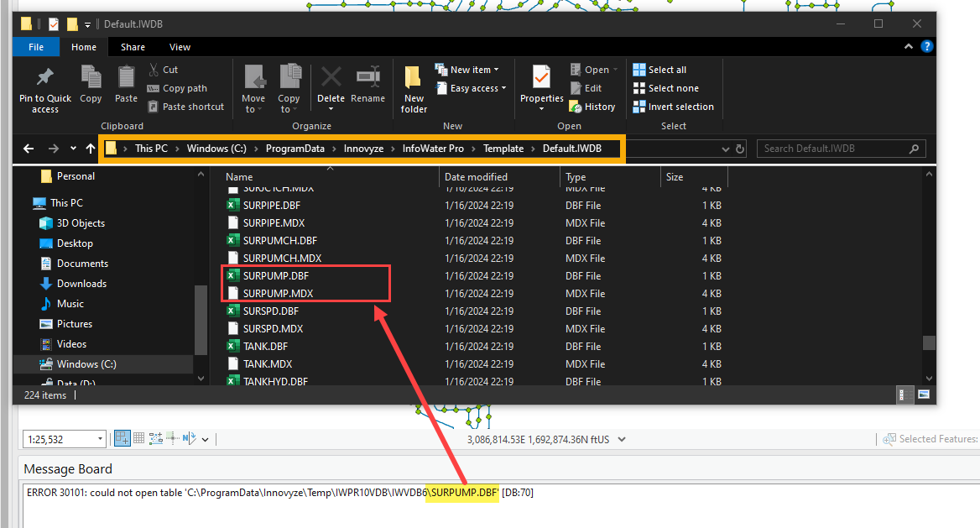The image size is (980, 528).
Task: Sort files by the Size column
Action: pos(675,177)
